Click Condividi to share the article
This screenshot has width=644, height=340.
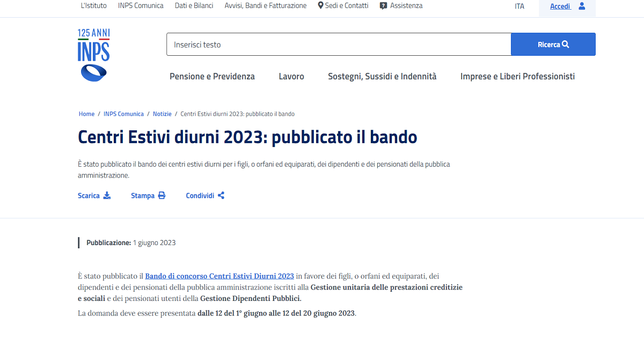pyautogui.click(x=205, y=195)
